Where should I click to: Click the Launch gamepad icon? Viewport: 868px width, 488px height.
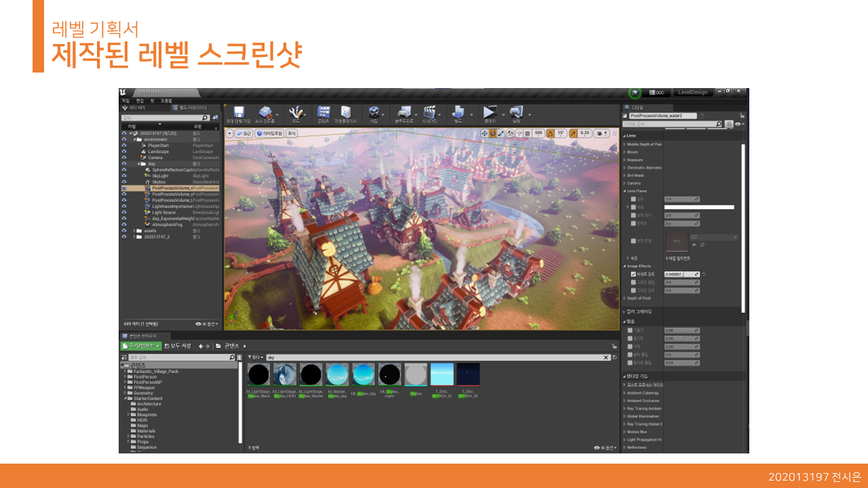pos(516,112)
